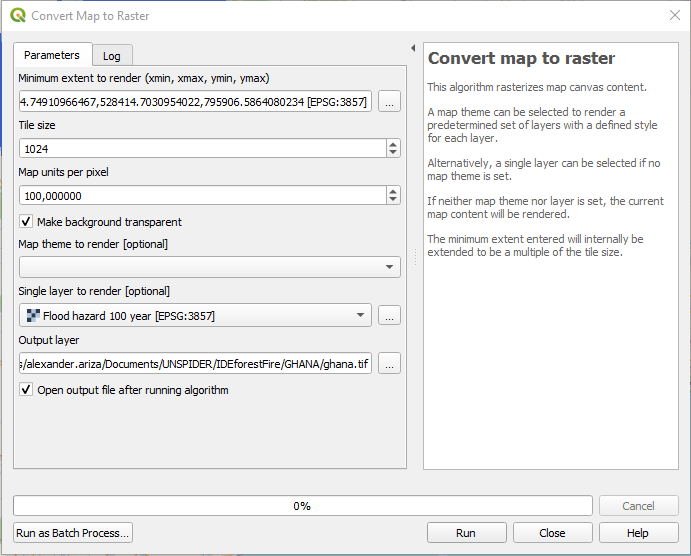This screenshot has height=556, width=691.
Task: Open Help for this algorithm
Action: tap(638, 533)
